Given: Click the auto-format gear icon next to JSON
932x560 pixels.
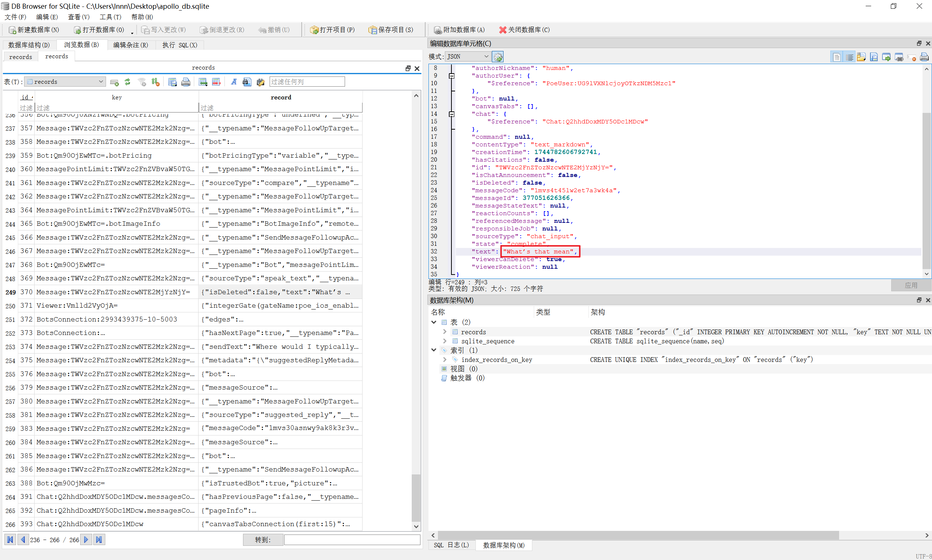Looking at the screenshot, I should (x=498, y=57).
